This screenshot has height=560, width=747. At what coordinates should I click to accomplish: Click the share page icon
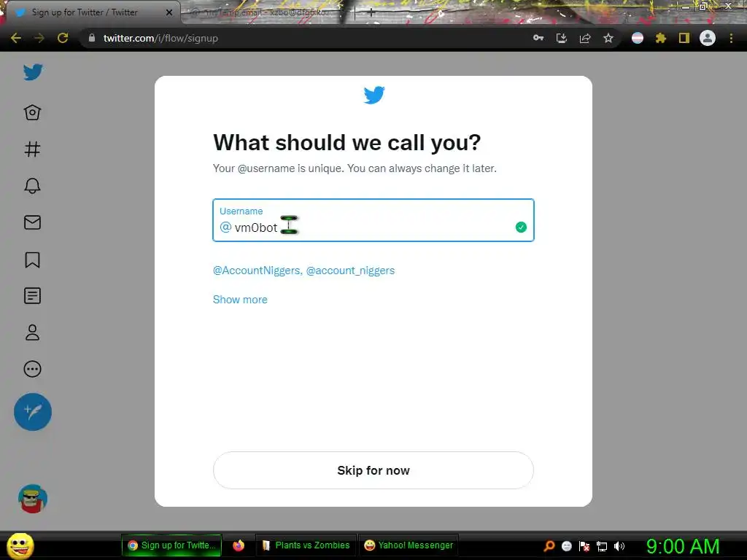click(585, 38)
